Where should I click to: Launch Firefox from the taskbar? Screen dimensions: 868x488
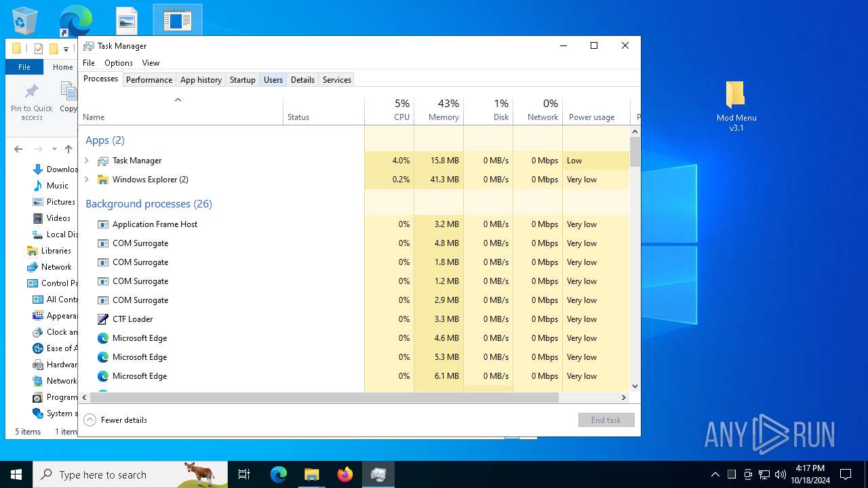pos(345,474)
